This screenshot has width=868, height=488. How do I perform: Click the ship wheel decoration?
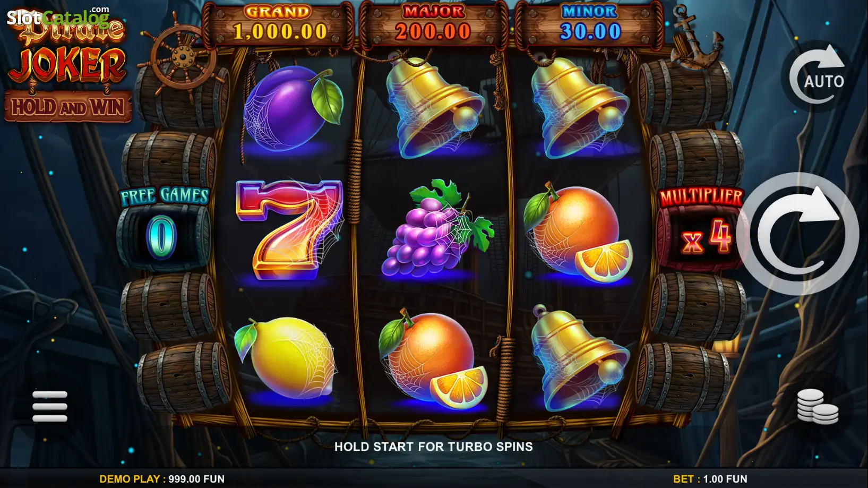tap(182, 55)
